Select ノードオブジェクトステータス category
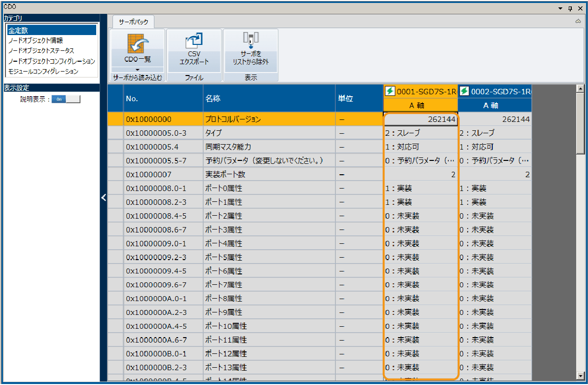The width and height of the screenshot is (588, 385). click(x=41, y=51)
